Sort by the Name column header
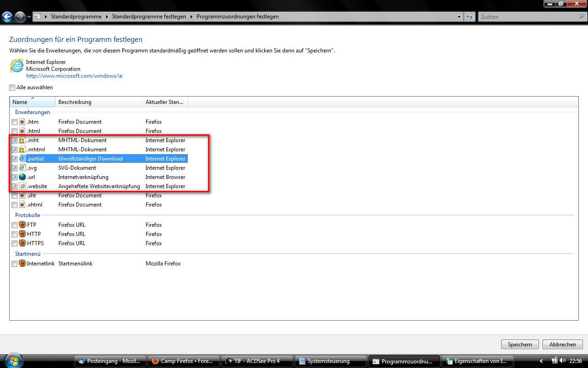The image size is (588, 368). [32, 102]
